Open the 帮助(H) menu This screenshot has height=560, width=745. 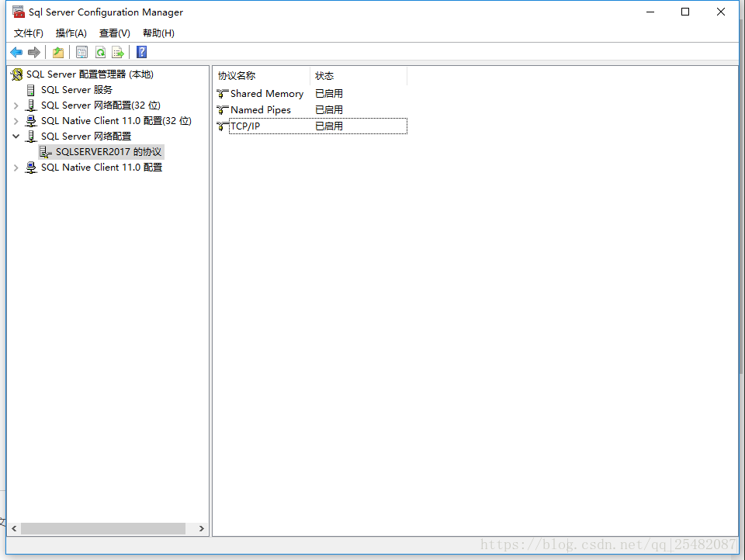(158, 33)
